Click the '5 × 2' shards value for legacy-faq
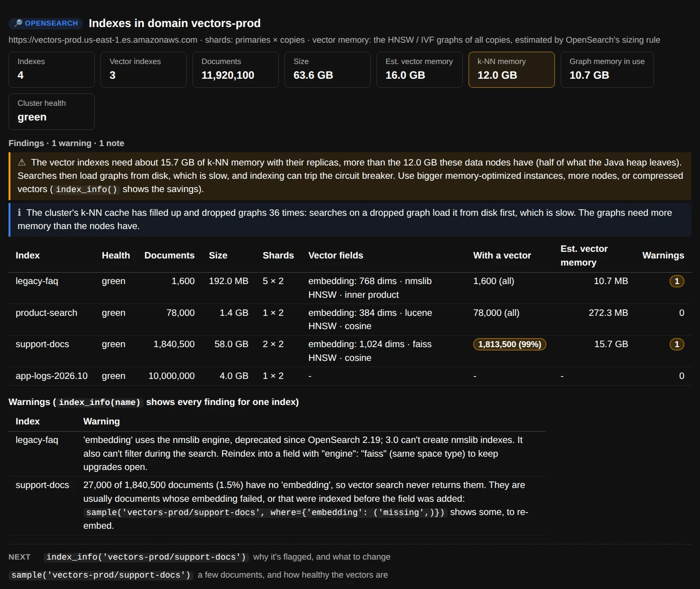 click(273, 281)
